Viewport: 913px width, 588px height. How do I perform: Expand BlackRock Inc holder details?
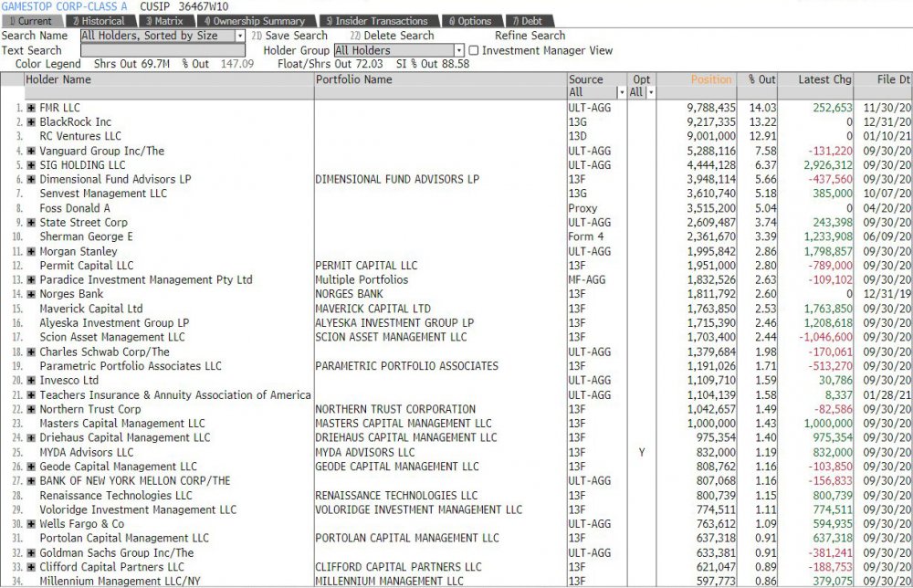pyautogui.click(x=32, y=122)
